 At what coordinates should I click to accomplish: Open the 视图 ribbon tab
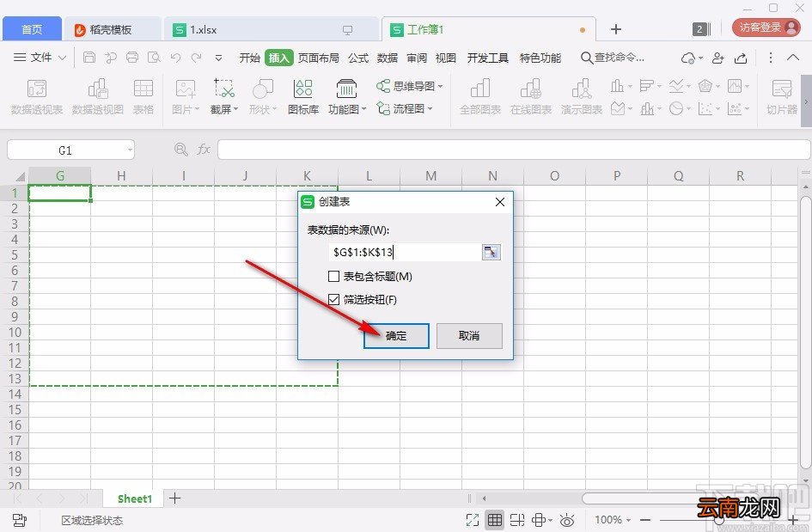pos(446,58)
